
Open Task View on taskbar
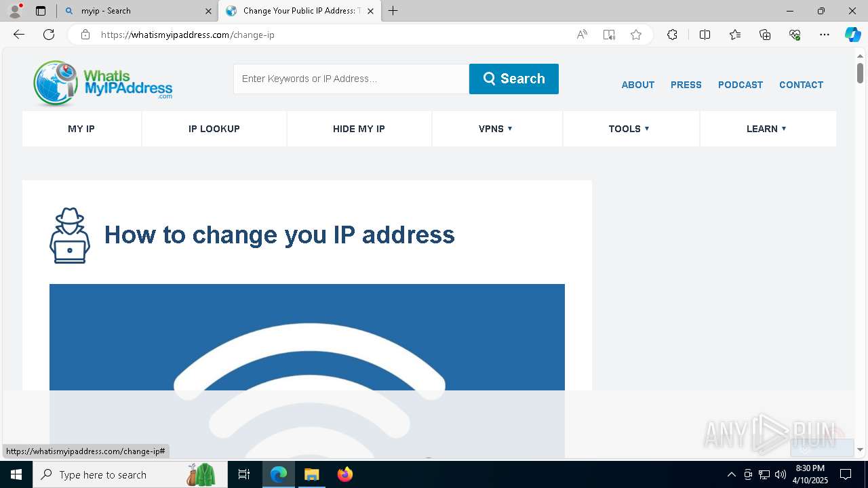click(x=244, y=474)
